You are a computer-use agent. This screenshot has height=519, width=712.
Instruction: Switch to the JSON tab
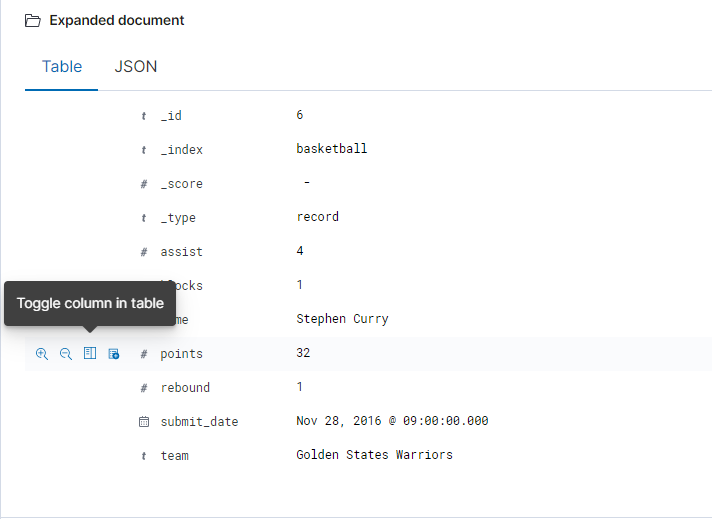click(x=136, y=67)
